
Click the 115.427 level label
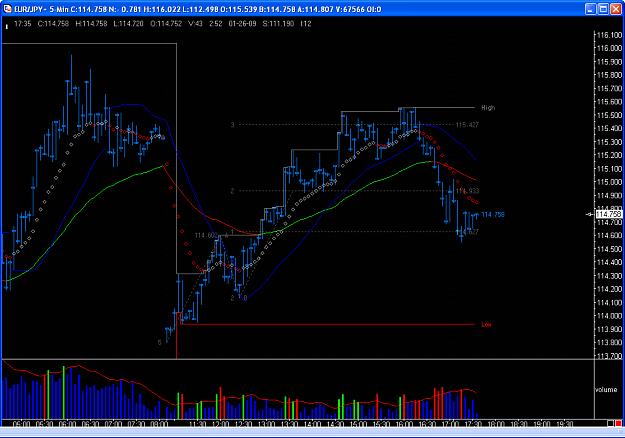[x=467, y=125]
